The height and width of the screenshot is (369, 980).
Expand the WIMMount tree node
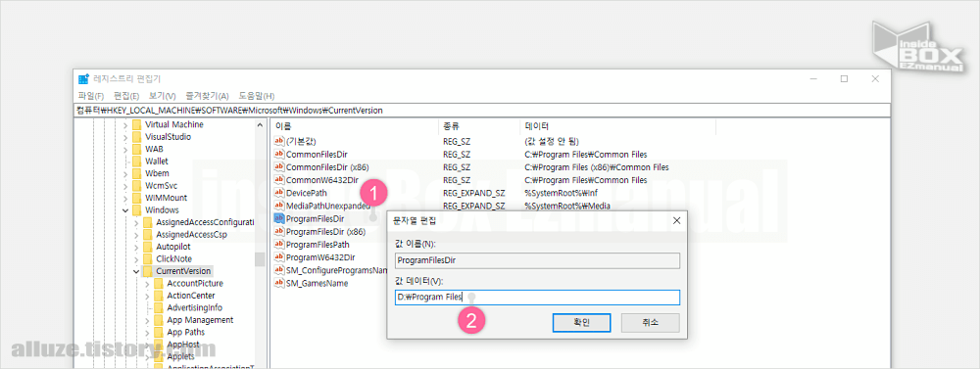pos(125,198)
